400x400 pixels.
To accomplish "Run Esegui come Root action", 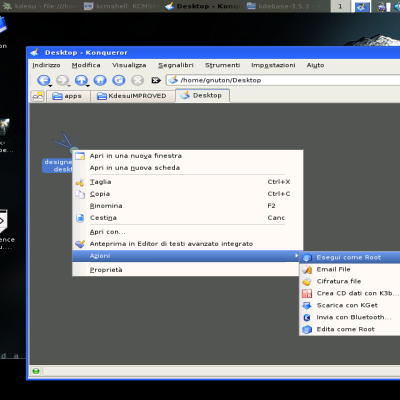I will tap(350, 257).
